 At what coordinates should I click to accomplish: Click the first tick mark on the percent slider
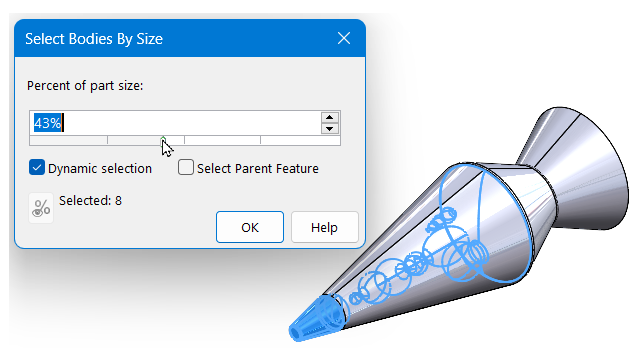[x=107, y=140]
